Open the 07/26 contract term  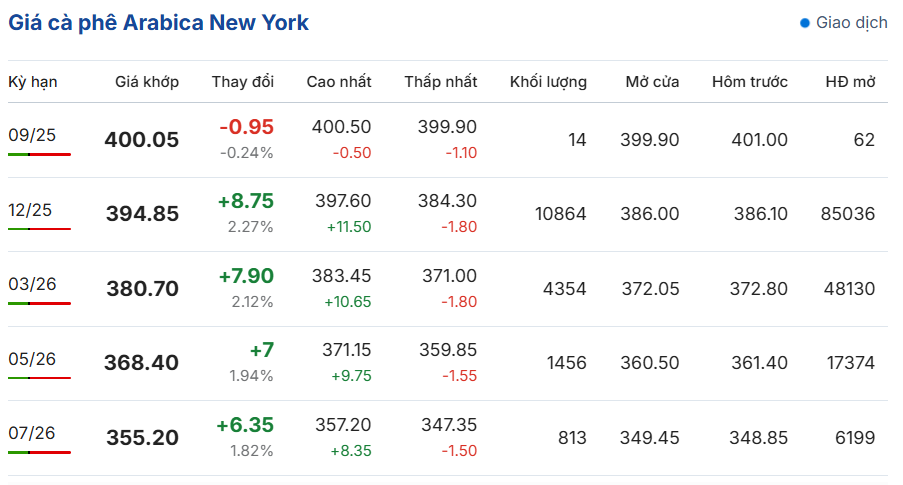[32, 433]
